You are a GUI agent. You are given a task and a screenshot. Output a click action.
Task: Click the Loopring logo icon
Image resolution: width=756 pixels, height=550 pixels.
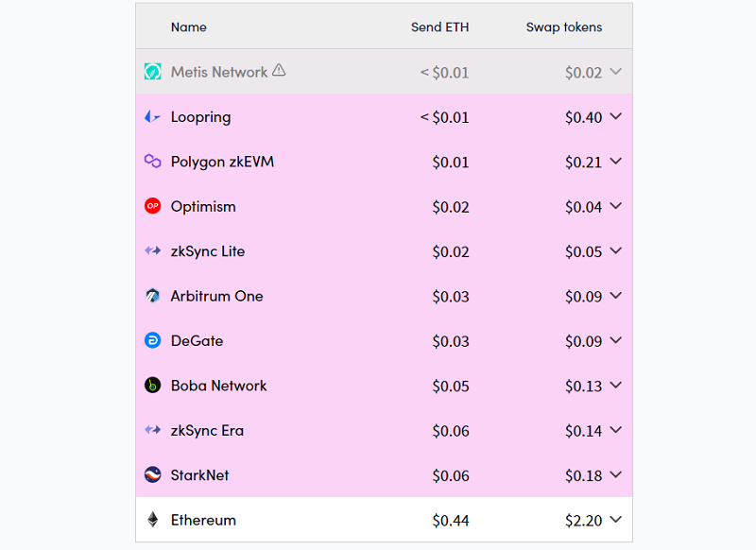(152, 117)
